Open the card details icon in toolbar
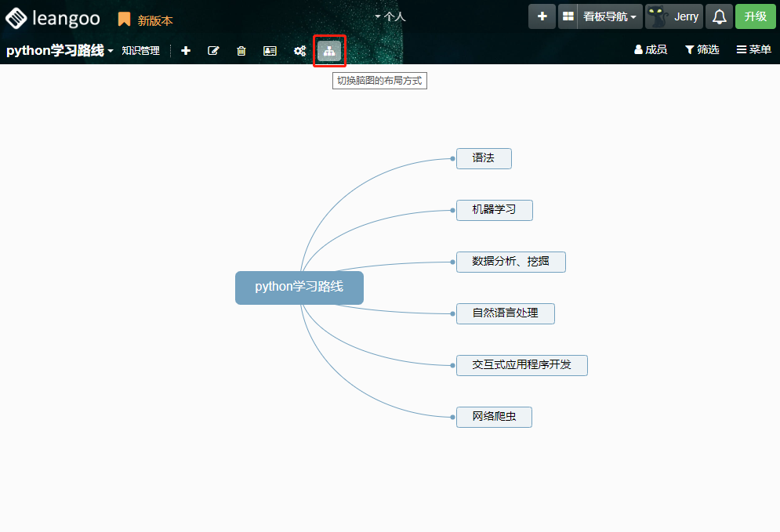Viewport: 780px width, 532px height. [270, 51]
